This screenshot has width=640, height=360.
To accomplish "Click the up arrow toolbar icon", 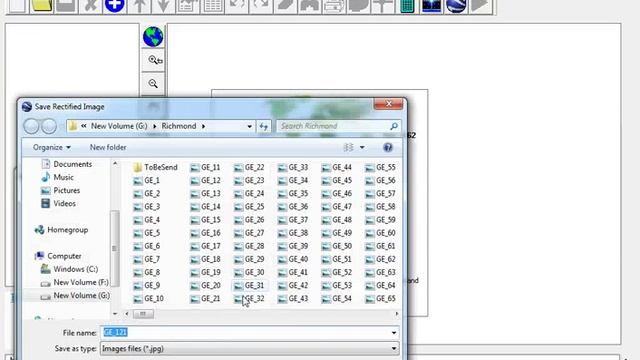I will click(139, 6).
